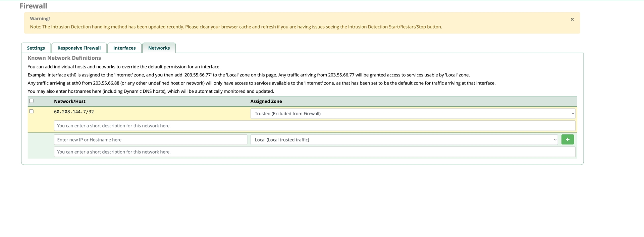Go to the Interfaces tab
Image resolution: width=644 pixels, height=237 pixels.
point(124,48)
